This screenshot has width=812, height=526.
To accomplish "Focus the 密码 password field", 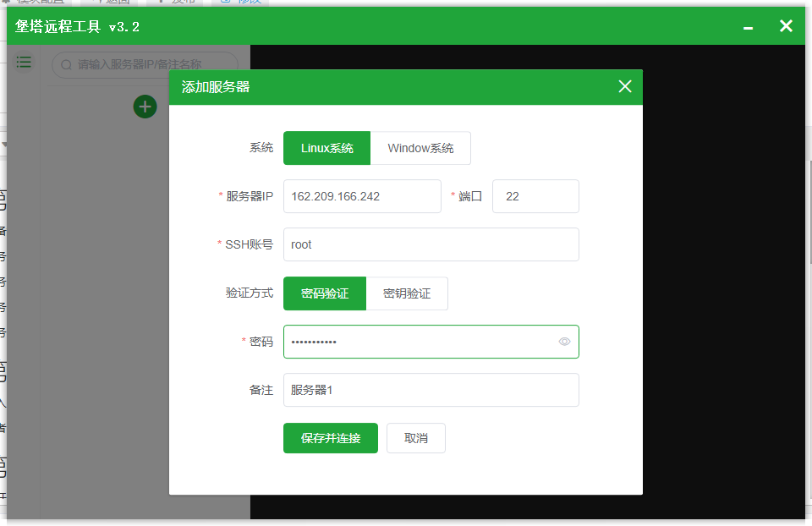I will 431,342.
